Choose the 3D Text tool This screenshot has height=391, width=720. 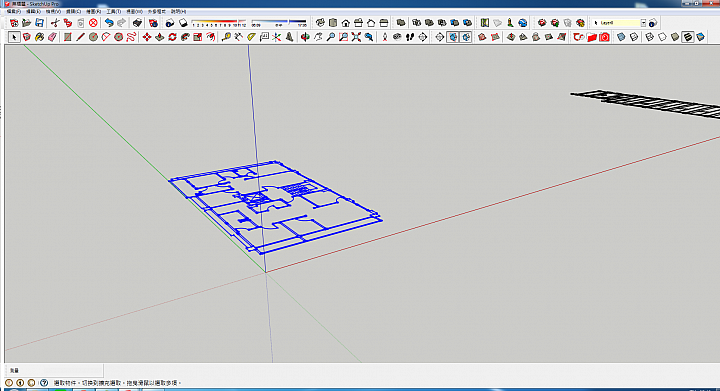point(289,37)
